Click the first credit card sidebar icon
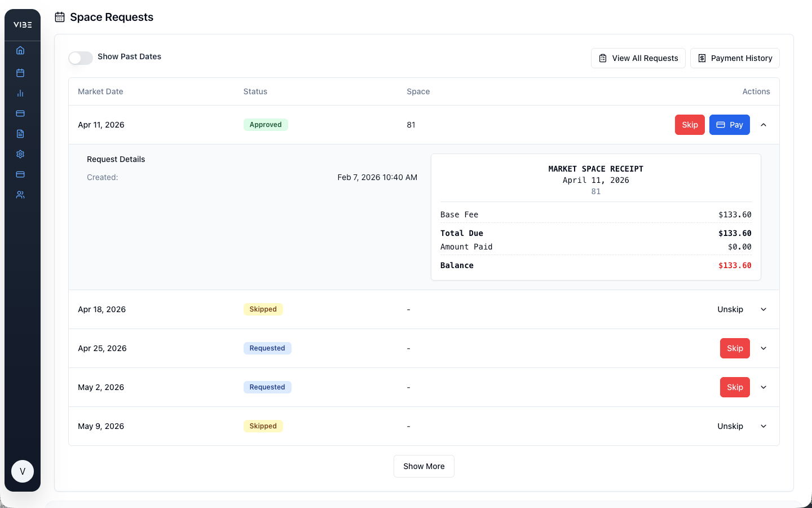812x508 pixels. tap(20, 113)
